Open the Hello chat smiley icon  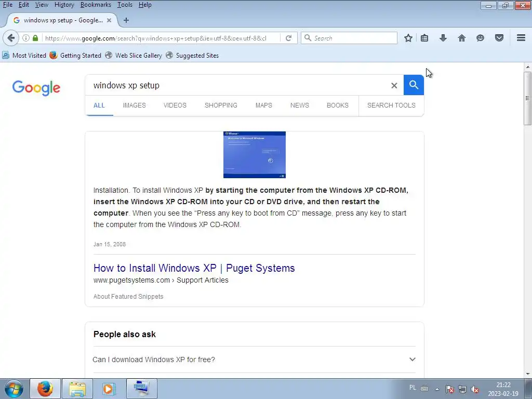[480, 38]
